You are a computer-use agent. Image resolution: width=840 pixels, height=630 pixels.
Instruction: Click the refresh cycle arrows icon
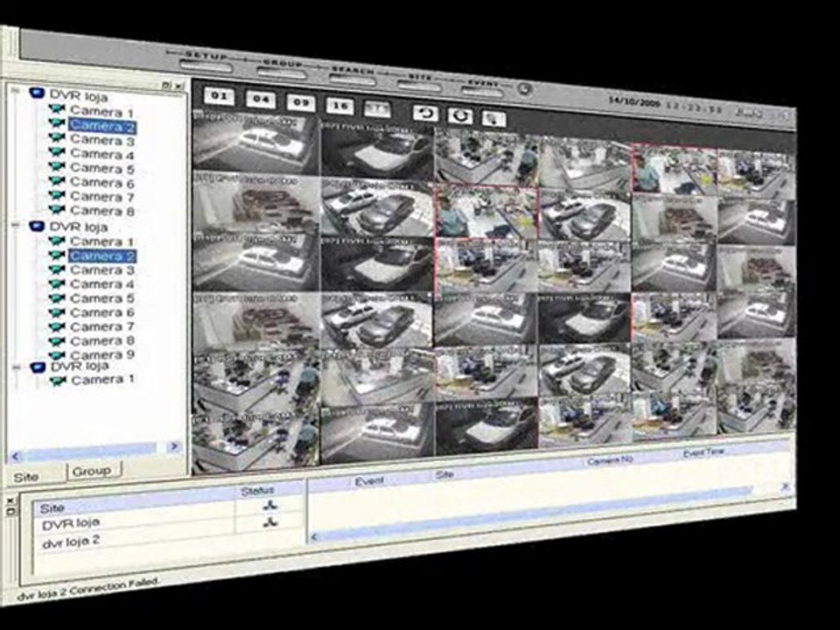(x=460, y=115)
